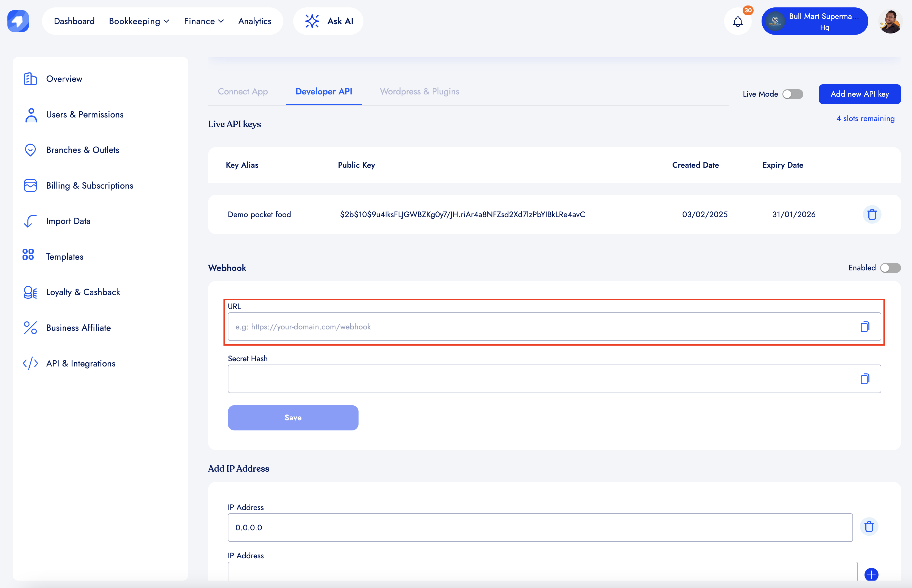Delete the 0.0.0.0 IP address entry
The width and height of the screenshot is (912, 588).
coord(869,527)
